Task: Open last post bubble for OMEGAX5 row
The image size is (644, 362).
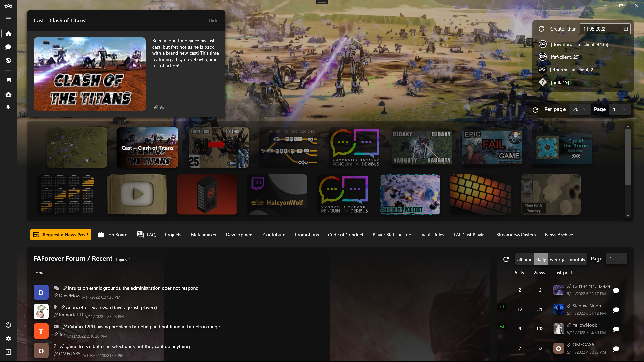Action: point(616,349)
